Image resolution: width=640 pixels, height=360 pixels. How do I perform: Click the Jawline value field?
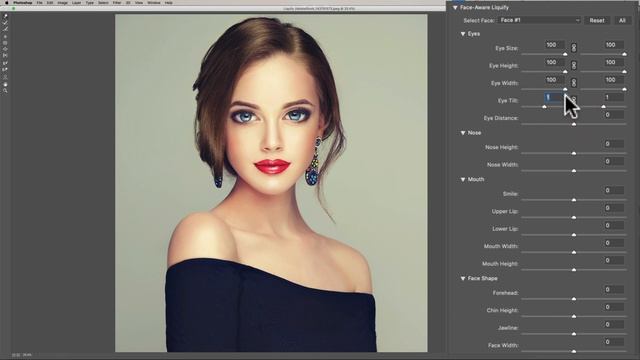(613, 324)
